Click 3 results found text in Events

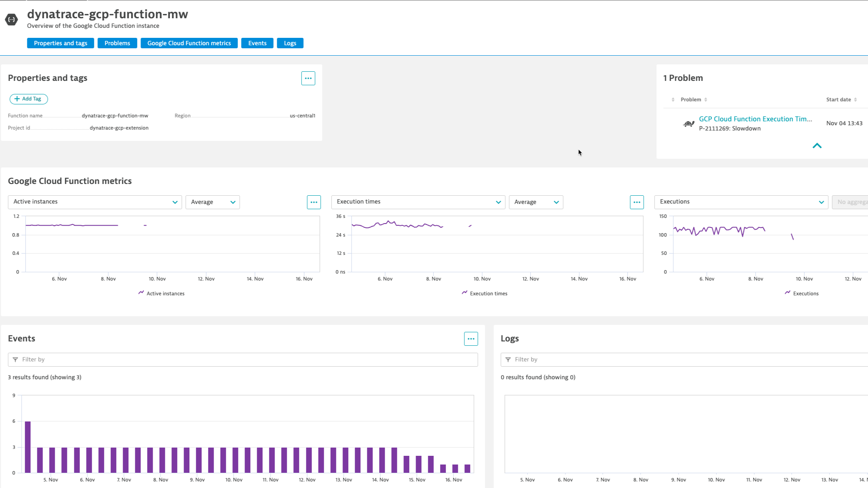pyautogui.click(x=44, y=378)
